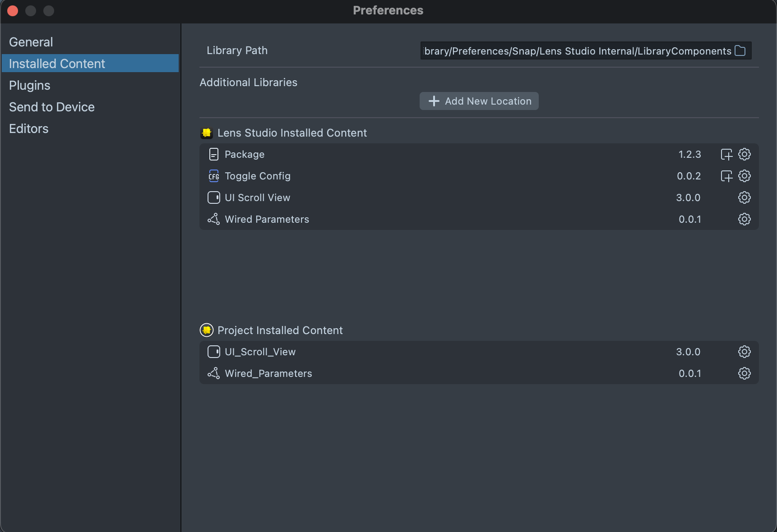Click the Add New Location button
The image size is (777, 532).
tap(479, 101)
